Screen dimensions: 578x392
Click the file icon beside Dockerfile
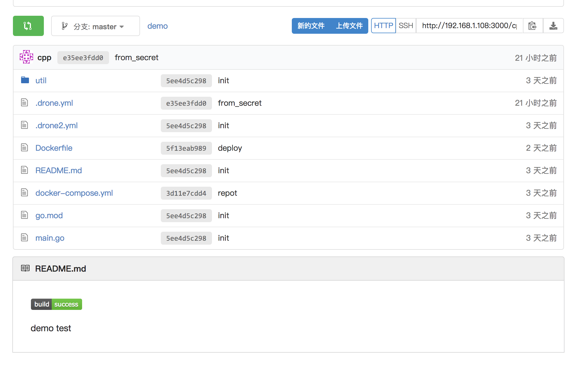(24, 148)
